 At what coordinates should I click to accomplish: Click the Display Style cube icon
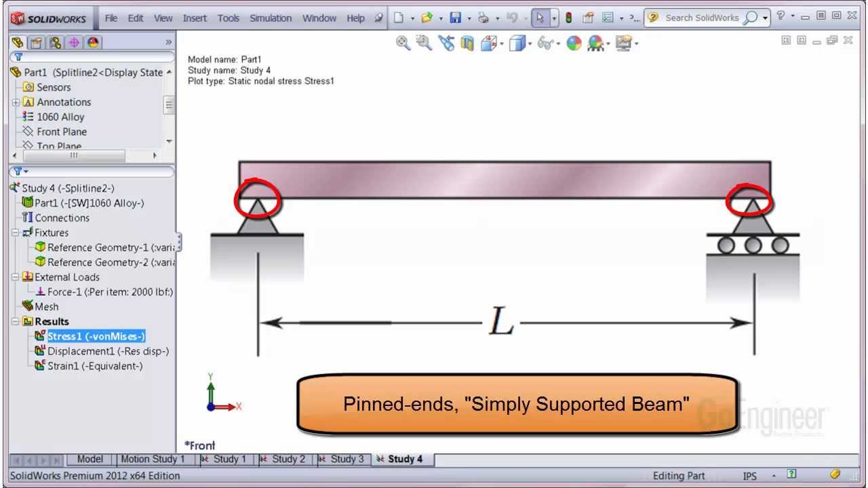[x=517, y=43]
